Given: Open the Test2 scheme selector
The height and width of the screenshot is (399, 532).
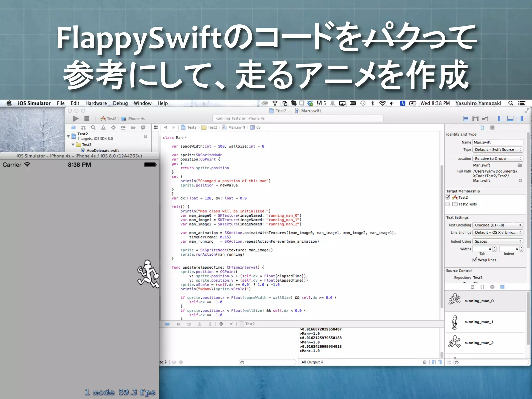Looking at the screenshot, I should click(109, 119).
